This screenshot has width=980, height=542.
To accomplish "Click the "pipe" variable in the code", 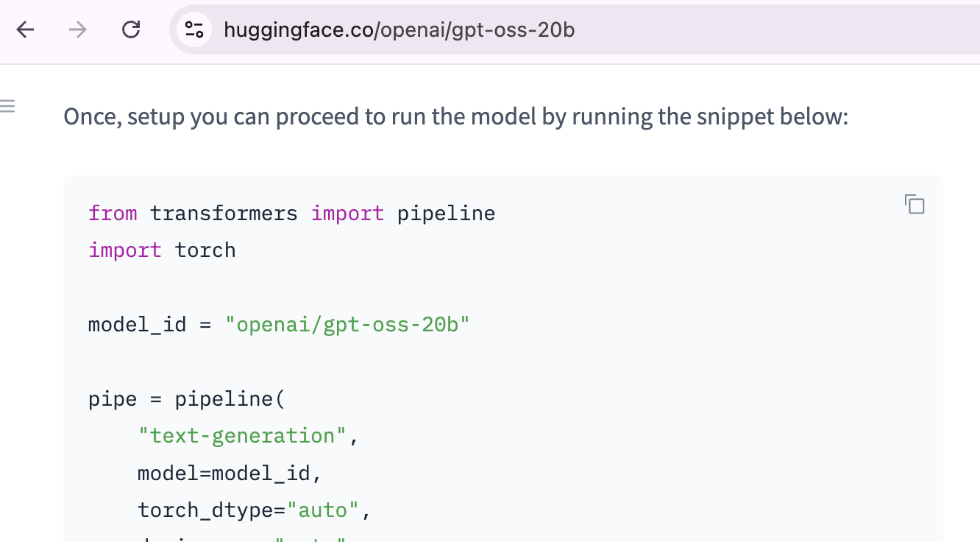I will pyautogui.click(x=113, y=399).
